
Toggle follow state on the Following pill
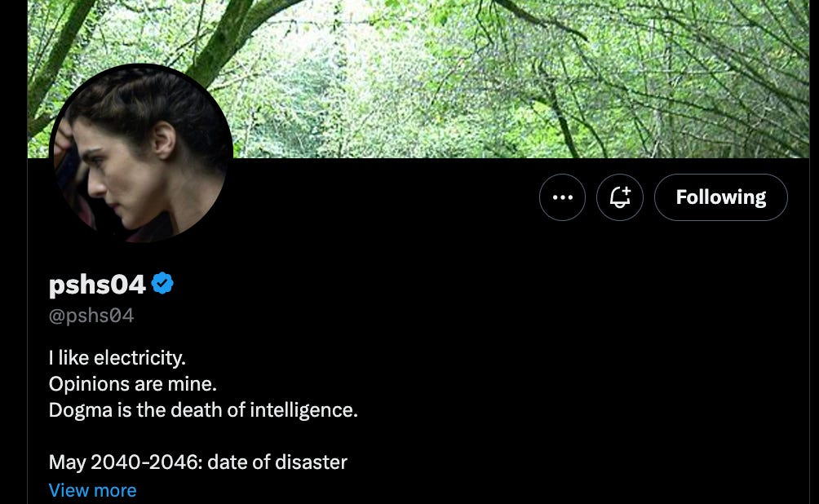(x=721, y=197)
